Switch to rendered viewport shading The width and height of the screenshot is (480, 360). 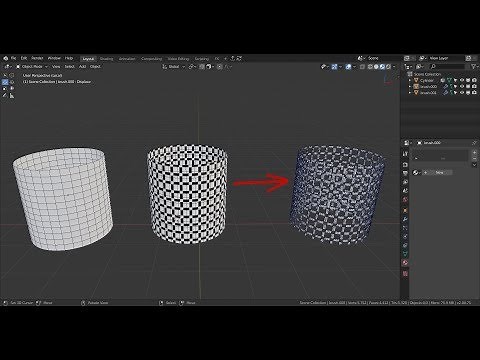[x=388, y=67]
